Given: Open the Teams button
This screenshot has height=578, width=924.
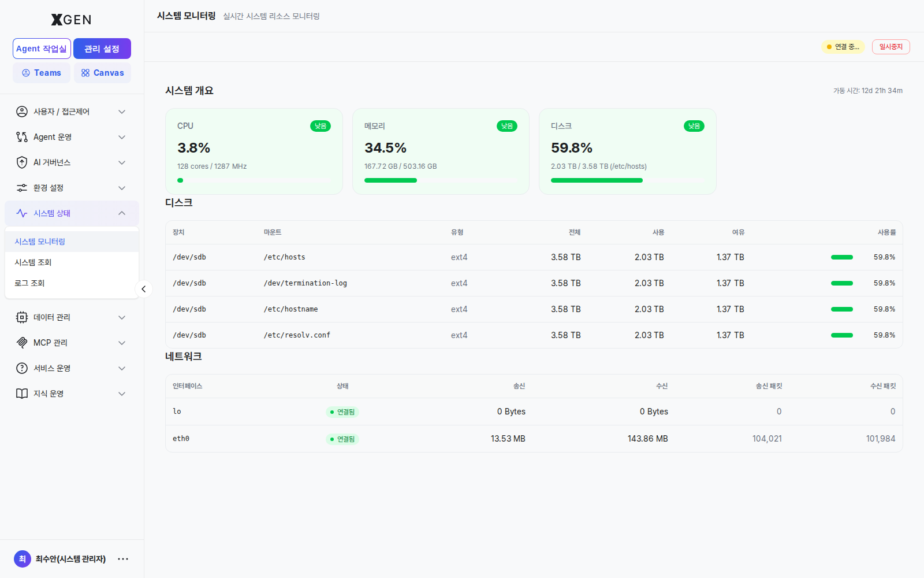Looking at the screenshot, I should point(42,73).
